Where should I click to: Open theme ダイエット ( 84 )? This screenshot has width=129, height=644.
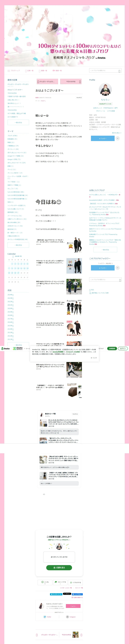13,149
